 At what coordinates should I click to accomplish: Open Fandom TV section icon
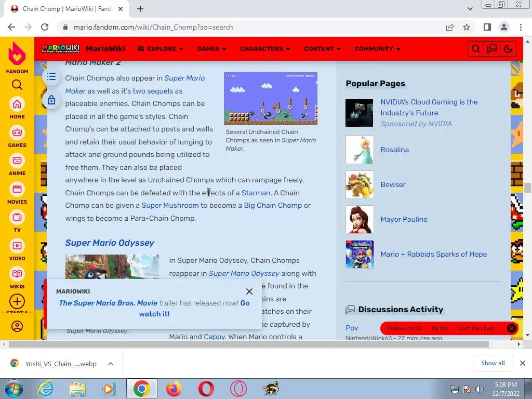(17, 218)
